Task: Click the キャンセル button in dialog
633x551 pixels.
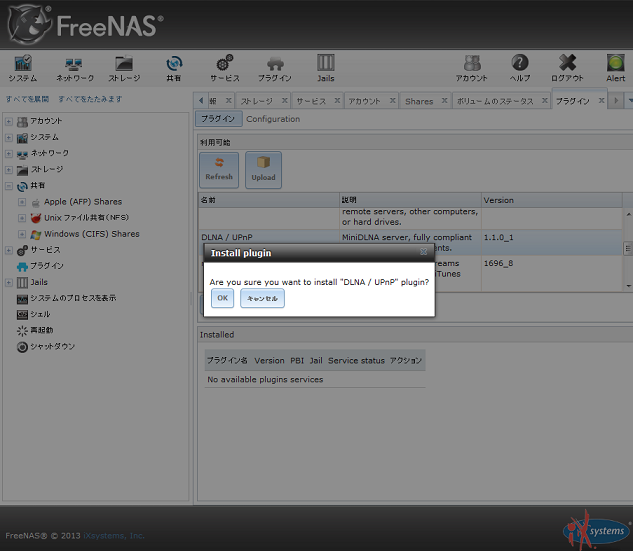Action: click(x=262, y=299)
